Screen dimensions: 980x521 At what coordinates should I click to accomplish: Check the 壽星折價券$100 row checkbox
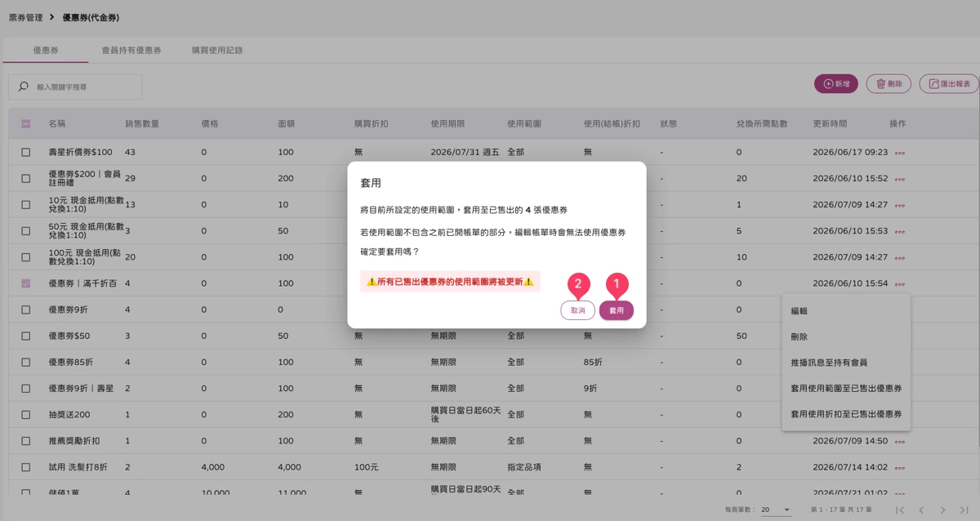pos(26,153)
